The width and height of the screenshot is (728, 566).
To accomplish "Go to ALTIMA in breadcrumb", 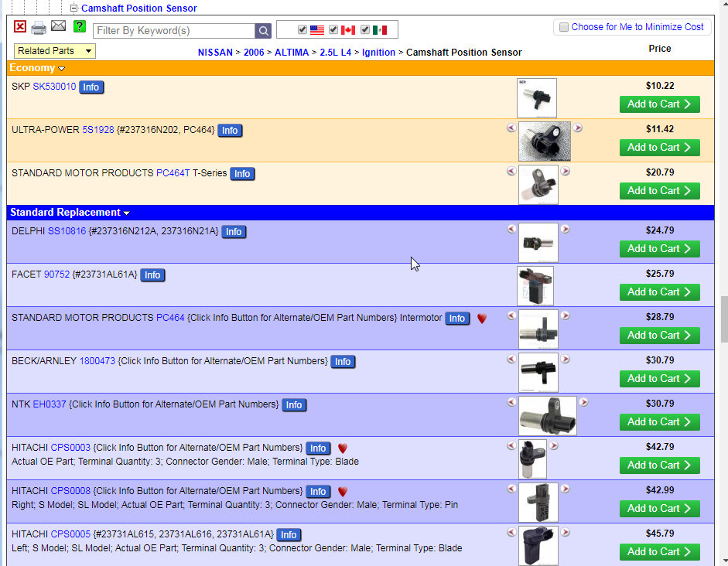I will pyautogui.click(x=292, y=53).
